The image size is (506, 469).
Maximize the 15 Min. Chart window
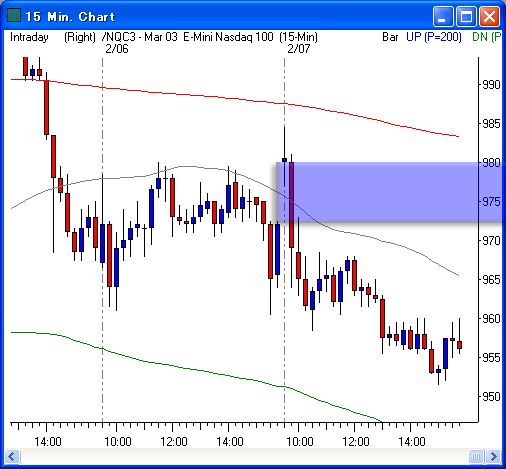(466, 16)
